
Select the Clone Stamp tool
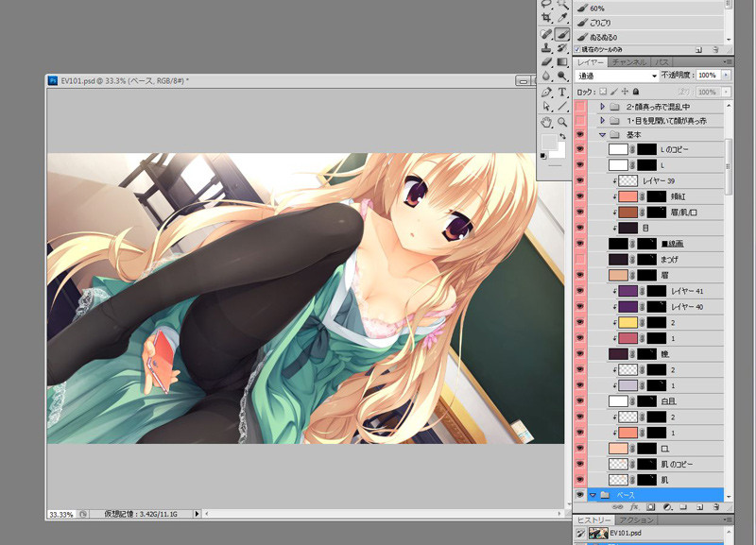point(546,48)
